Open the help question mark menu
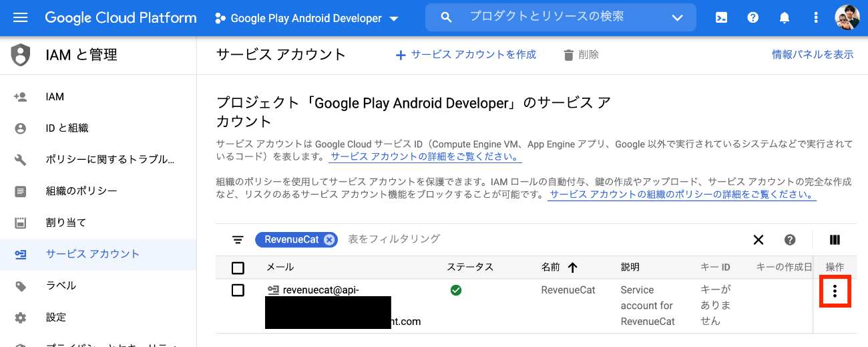This screenshot has width=868, height=347. (753, 18)
